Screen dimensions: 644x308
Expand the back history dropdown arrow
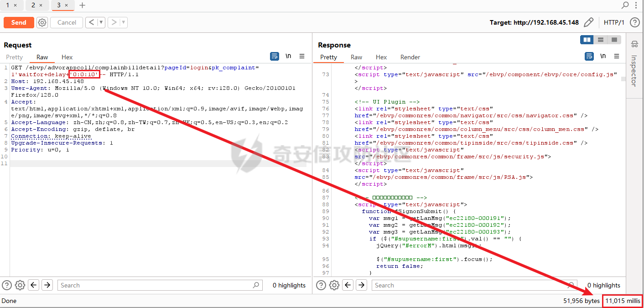[101, 22]
